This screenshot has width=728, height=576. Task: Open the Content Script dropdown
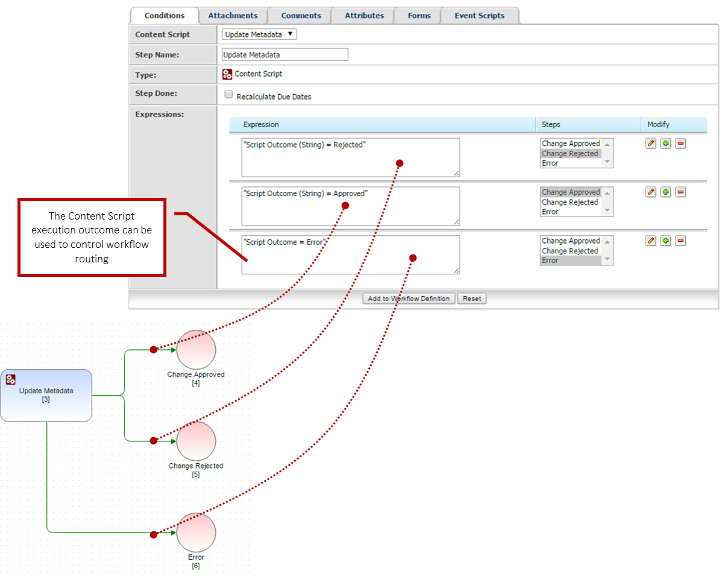[x=259, y=34]
